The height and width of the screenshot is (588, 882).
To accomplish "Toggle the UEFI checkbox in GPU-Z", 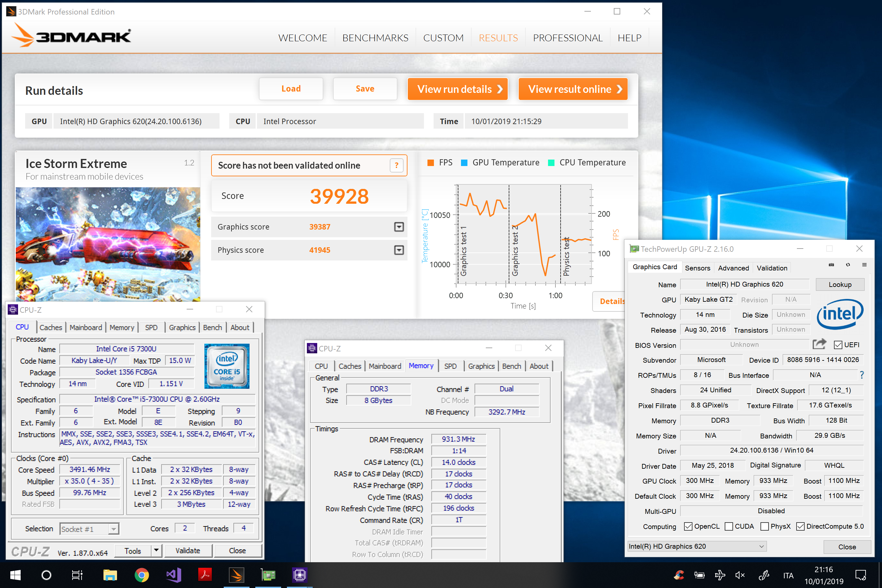I will click(x=838, y=345).
